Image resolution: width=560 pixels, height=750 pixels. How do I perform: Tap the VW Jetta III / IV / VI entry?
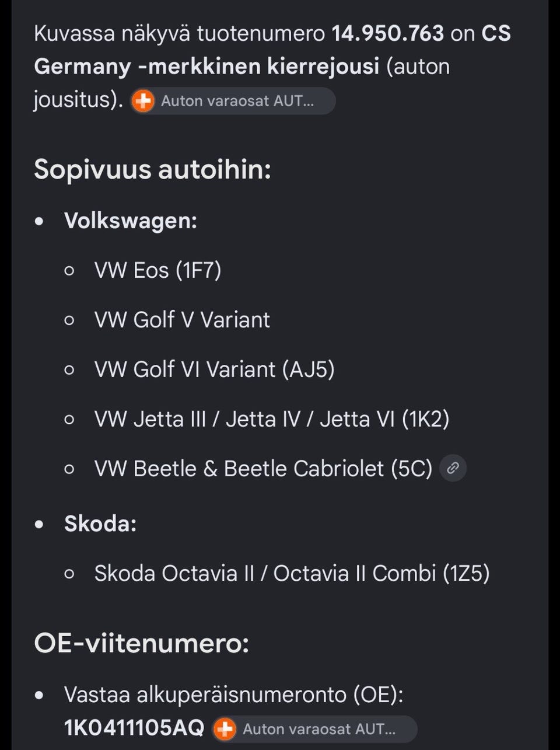click(272, 419)
